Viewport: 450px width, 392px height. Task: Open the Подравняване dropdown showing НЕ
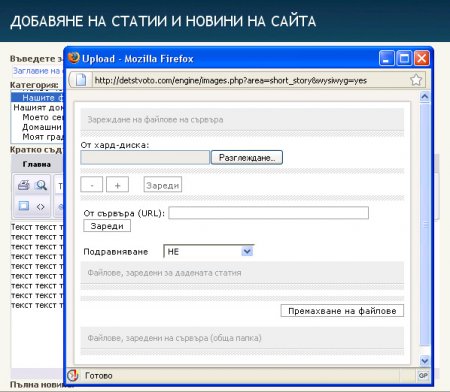tap(209, 251)
